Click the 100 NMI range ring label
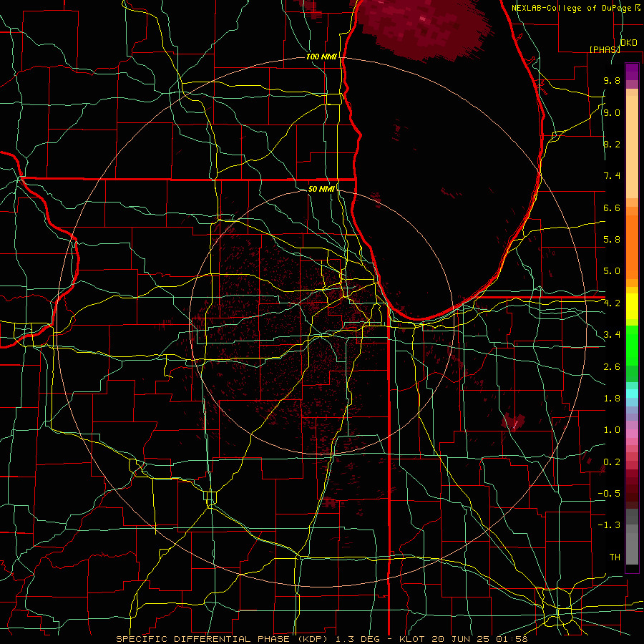 (x=321, y=57)
